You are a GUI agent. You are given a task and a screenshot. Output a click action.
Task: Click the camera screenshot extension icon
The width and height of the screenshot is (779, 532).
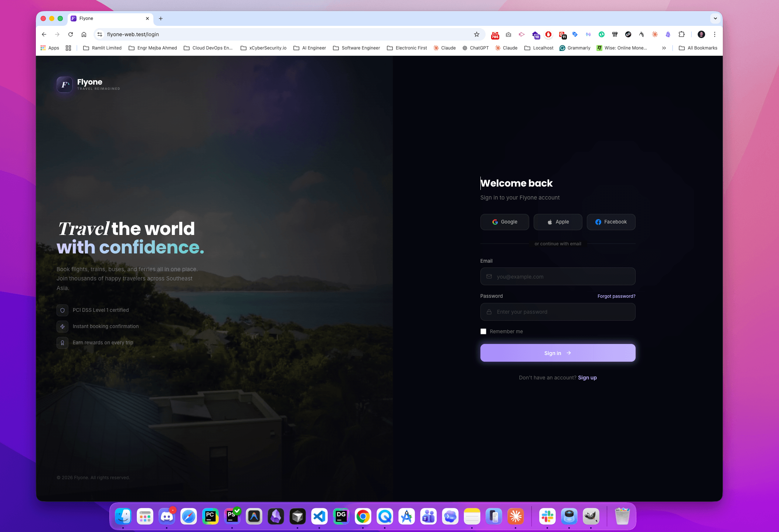(x=508, y=34)
